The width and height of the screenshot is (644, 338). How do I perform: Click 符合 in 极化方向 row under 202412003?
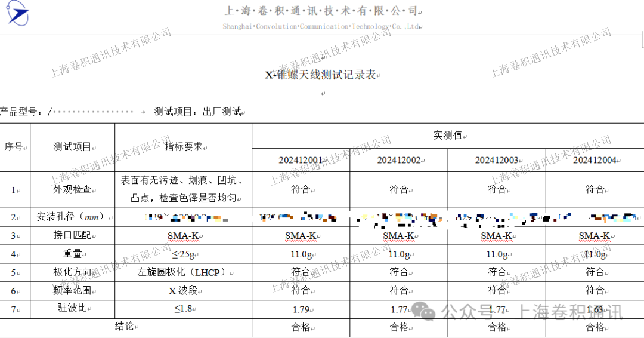(x=497, y=272)
